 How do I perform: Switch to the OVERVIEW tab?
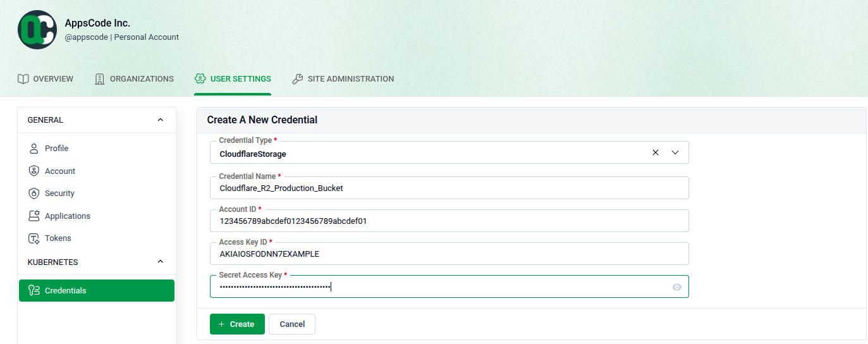click(x=46, y=79)
